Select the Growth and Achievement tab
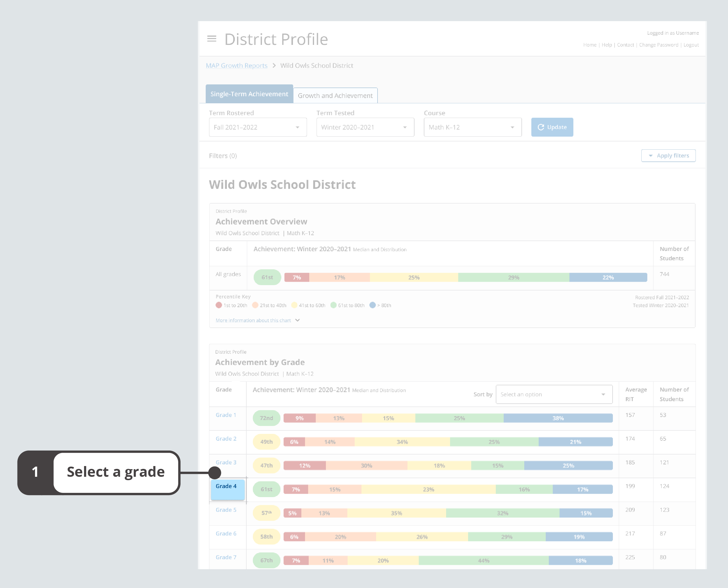Screen dimensions: 728x588 (335, 95)
